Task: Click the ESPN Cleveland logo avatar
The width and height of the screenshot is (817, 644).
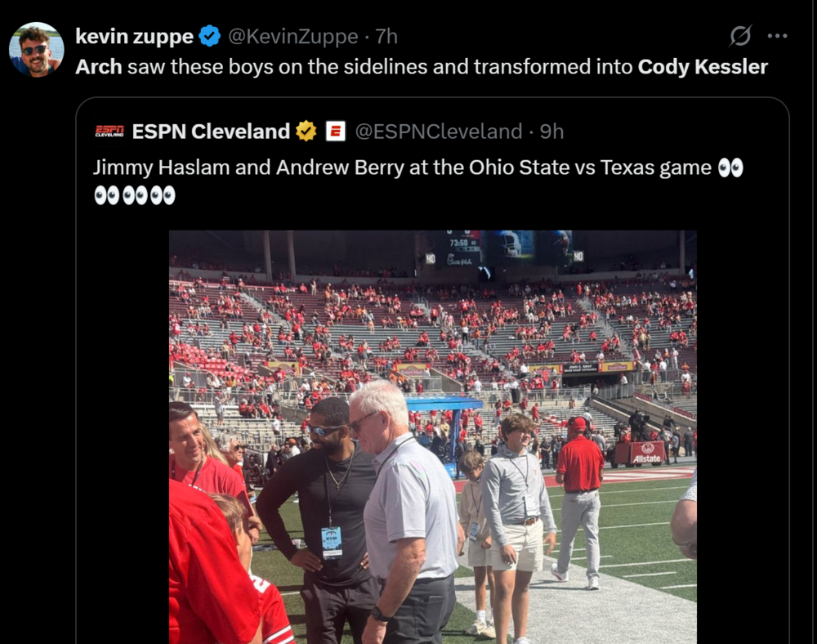Action: (109, 132)
